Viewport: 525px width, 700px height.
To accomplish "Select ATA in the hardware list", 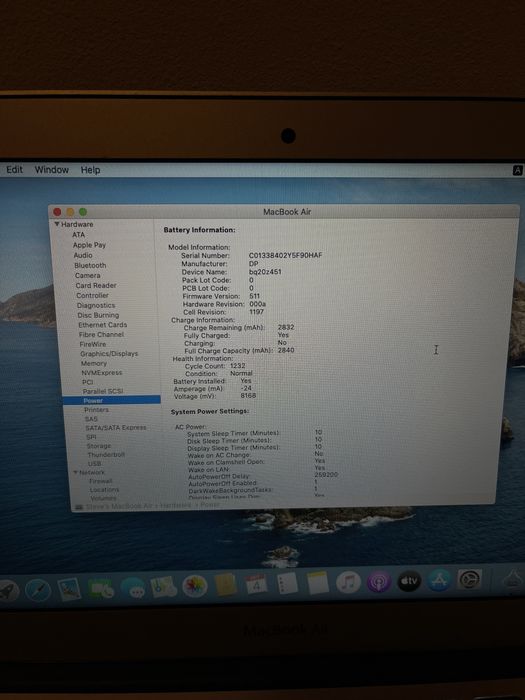I will pos(79,234).
